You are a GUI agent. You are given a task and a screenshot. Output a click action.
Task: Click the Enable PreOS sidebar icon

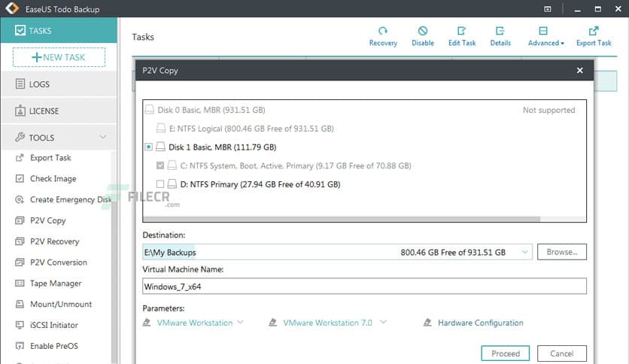pyautogui.click(x=20, y=346)
